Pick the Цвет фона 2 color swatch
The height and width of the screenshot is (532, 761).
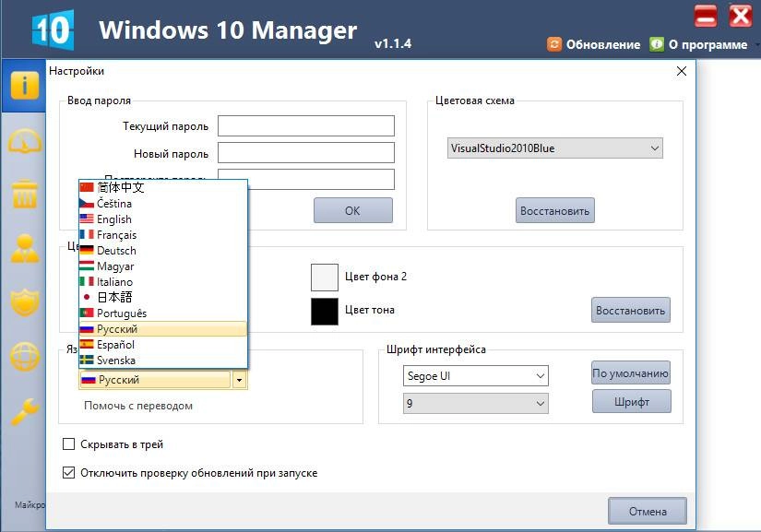325,278
